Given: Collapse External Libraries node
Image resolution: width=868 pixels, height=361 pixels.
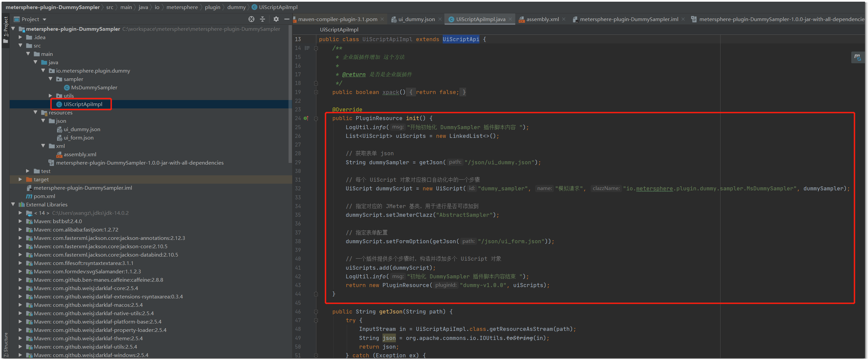Looking at the screenshot, I should pos(13,205).
